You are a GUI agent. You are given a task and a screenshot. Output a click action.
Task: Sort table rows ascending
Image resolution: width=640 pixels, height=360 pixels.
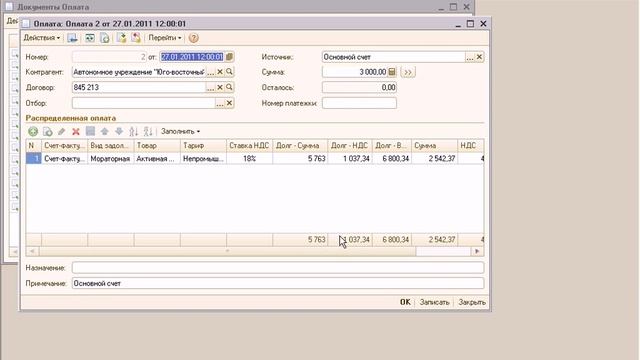click(x=133, y=131)
